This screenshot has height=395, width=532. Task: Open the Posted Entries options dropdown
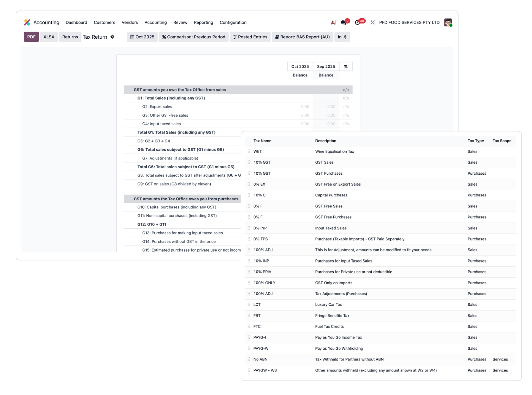[250, 37]
